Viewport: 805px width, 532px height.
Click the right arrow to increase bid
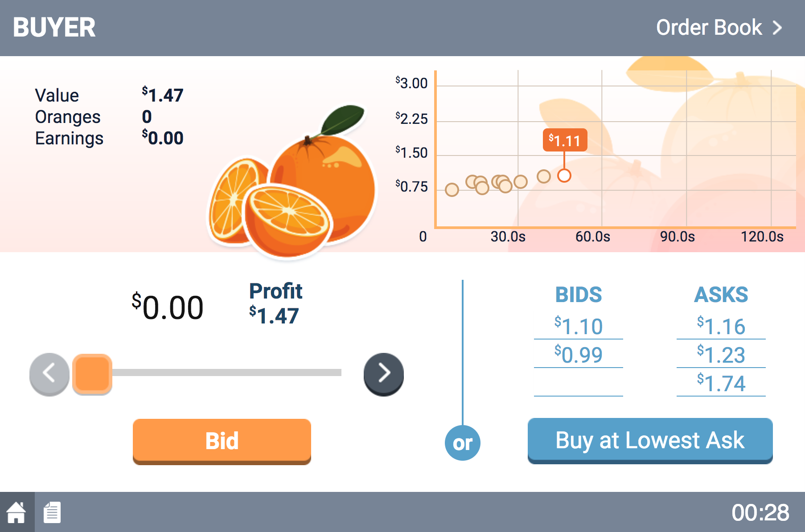(x=384, y=373)
